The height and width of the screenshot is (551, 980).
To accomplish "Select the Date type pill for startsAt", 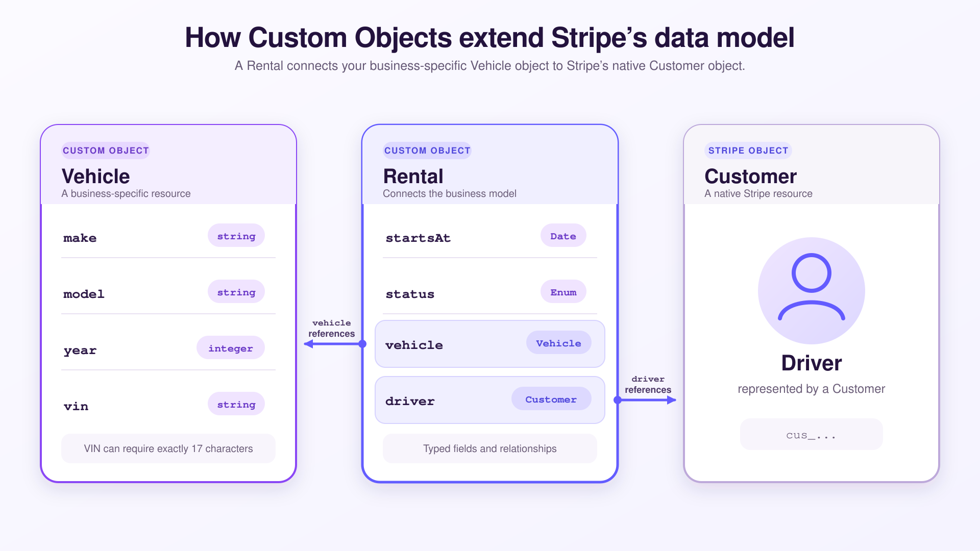I will (563, 236).
